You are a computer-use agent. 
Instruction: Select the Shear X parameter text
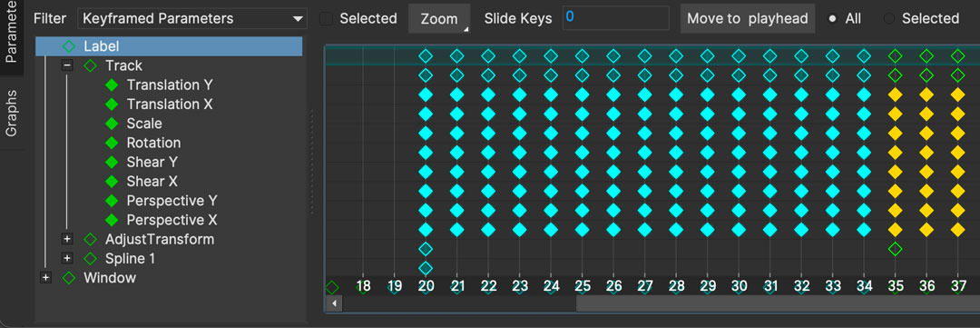tap(152, 182)
